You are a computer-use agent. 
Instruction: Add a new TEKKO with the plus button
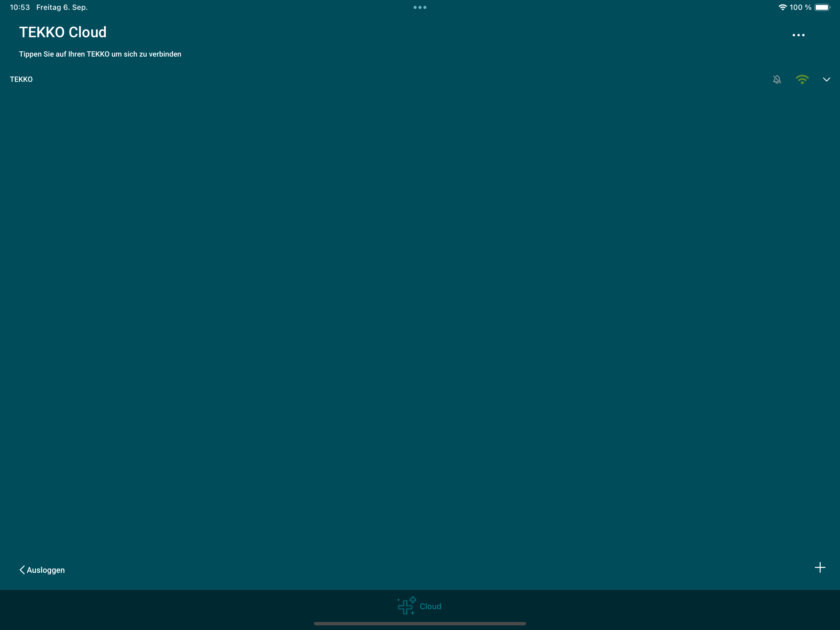820,568
